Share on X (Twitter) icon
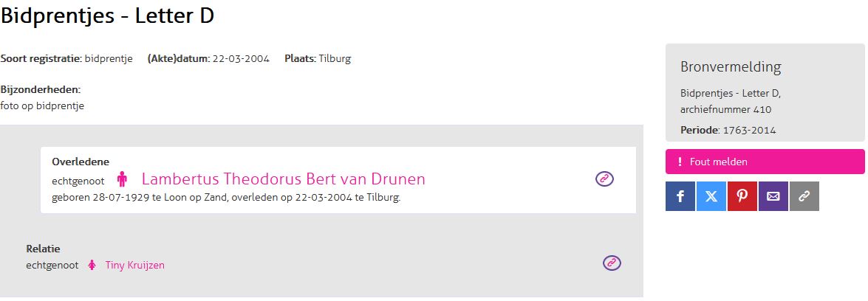This screenshot has height=301, width=868. pos(711,196)
